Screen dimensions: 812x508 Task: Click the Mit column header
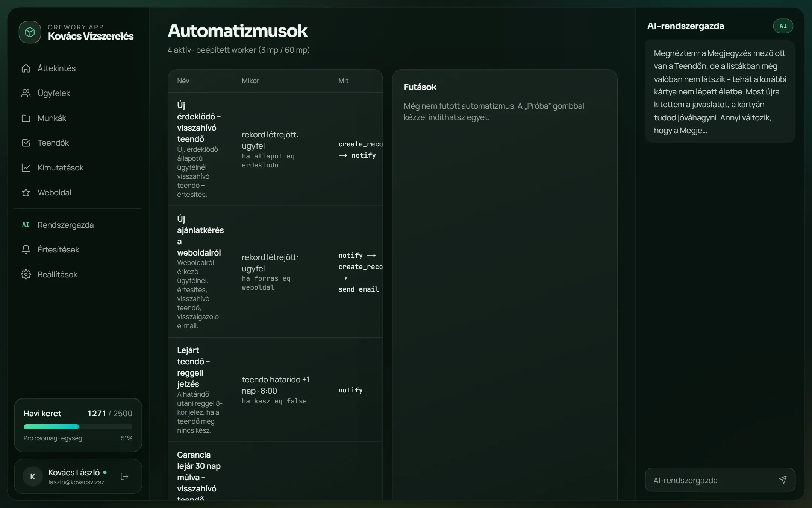(343, 81)
